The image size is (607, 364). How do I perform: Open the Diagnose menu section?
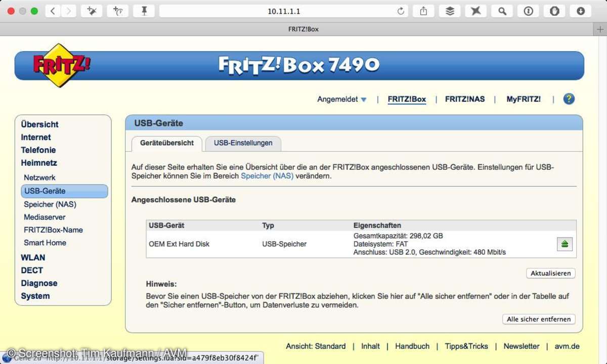(39, 283)
